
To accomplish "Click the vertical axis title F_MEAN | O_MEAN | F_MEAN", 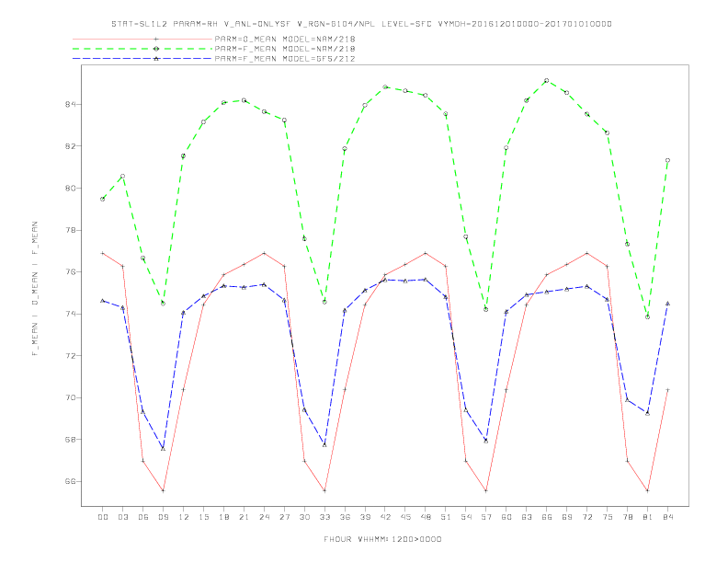I will (35, 289).
